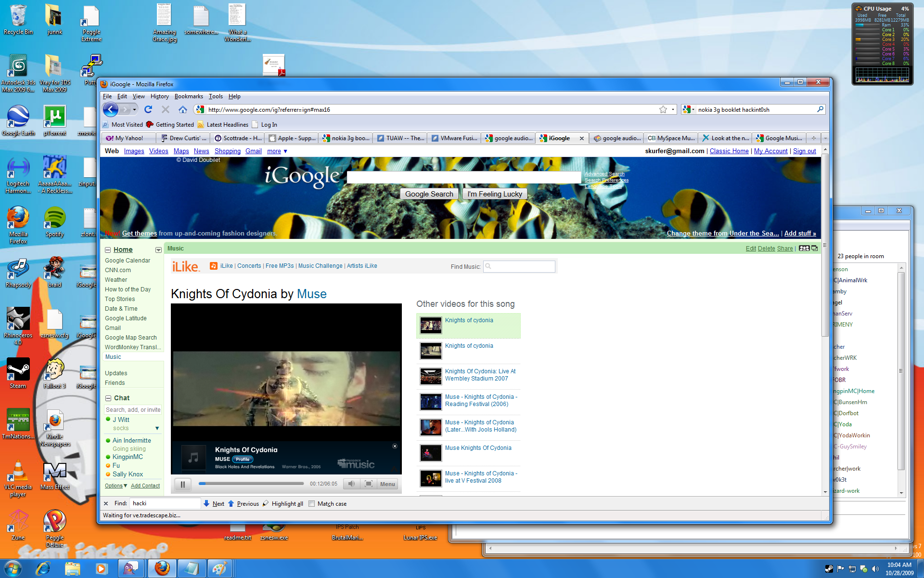Click the stop loading X icon
The width and height of the screenshot is (924, 578).
pos(166,109)
